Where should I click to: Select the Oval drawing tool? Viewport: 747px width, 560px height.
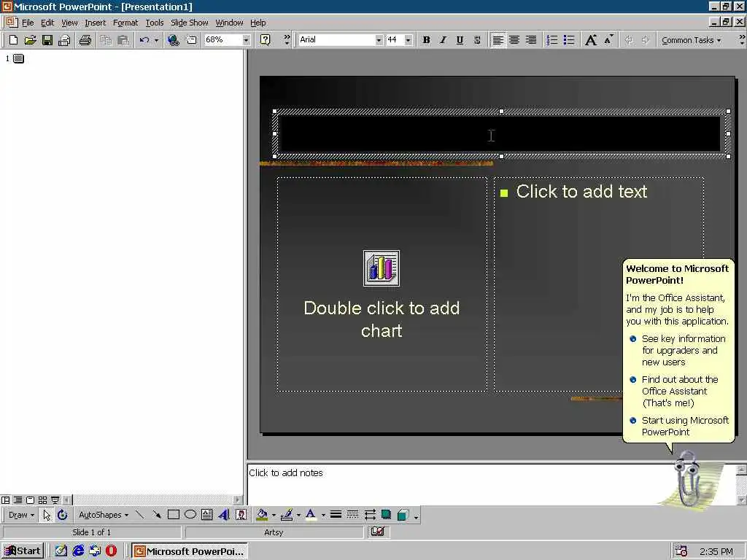[190, 515]
